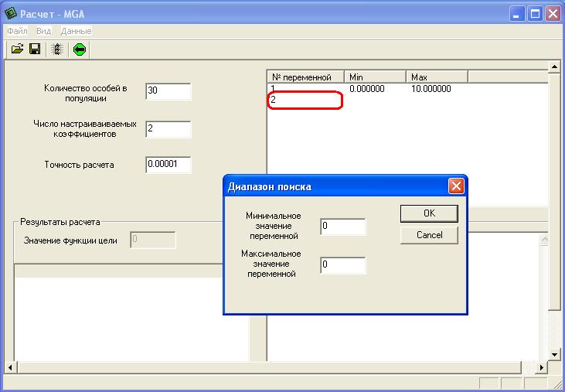
Task: Select variable row 2 in the list
Action: pyautogui.click(x=304, y=100)
